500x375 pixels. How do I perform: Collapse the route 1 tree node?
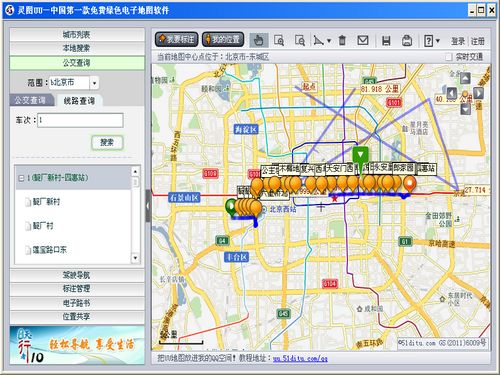click(21, 178)
